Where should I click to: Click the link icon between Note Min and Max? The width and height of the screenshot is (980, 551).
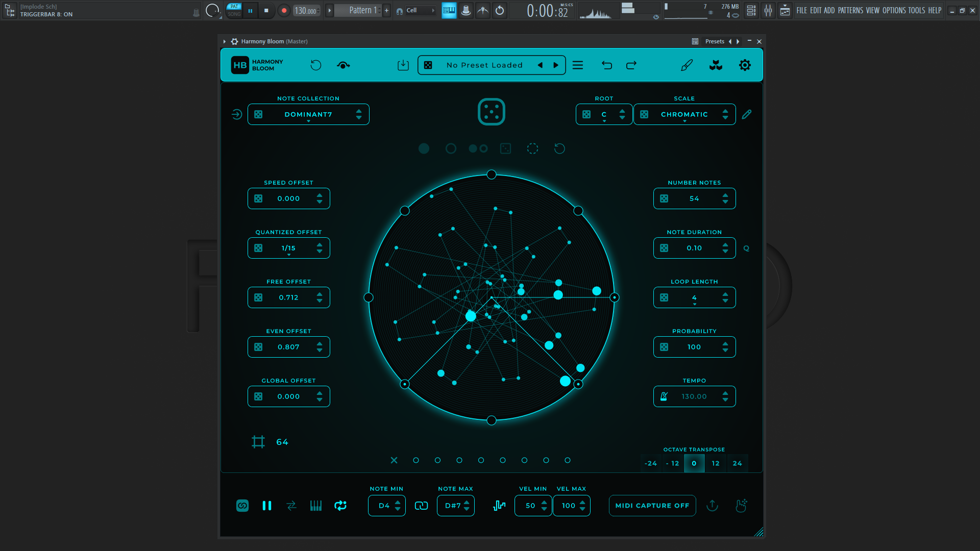point(421,506)
